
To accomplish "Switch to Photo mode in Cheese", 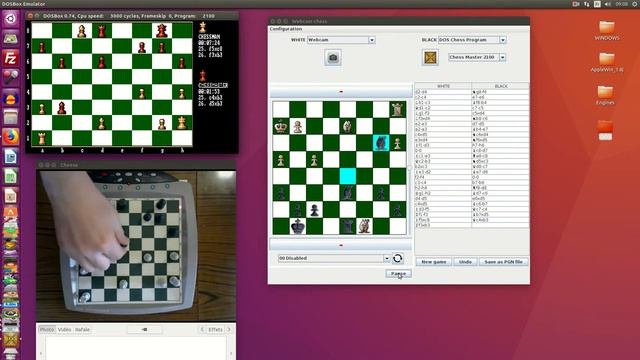I will tap(47, 329).
